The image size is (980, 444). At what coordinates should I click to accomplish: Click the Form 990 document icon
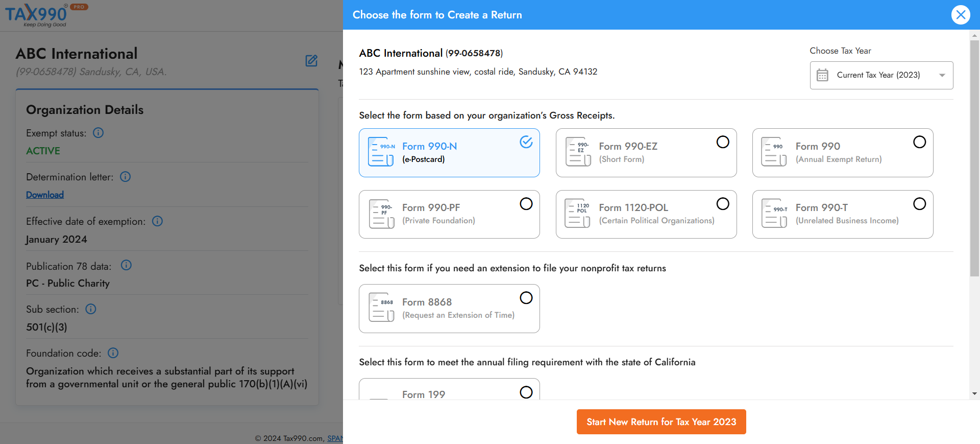pyautogui.click(x=774, y=152)
